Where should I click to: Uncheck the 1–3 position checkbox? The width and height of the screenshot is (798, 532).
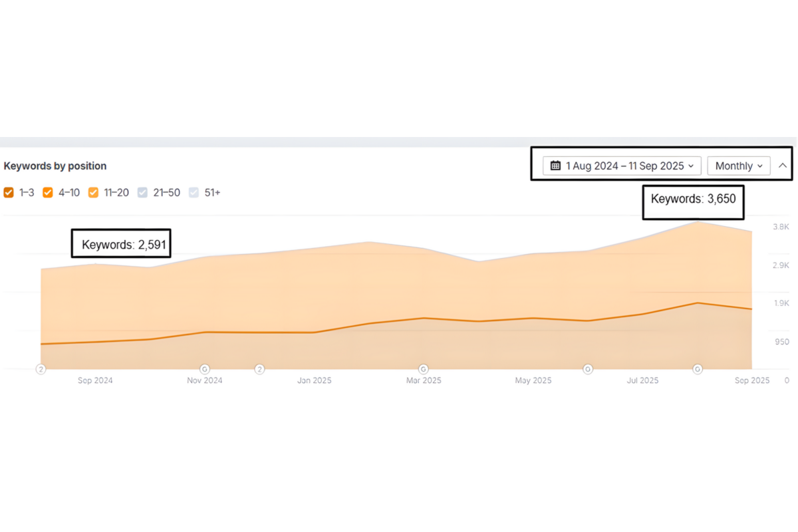[9, 193]
